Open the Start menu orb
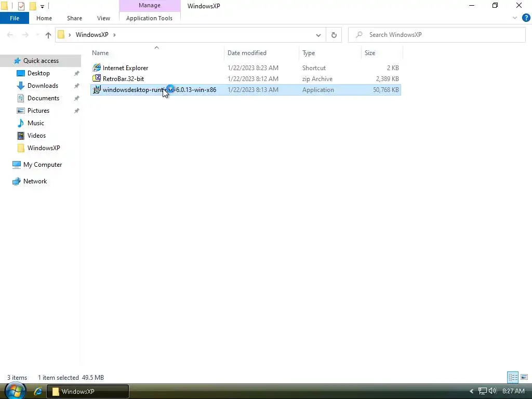Screen dimensions: 532x399 pos(15,391)
